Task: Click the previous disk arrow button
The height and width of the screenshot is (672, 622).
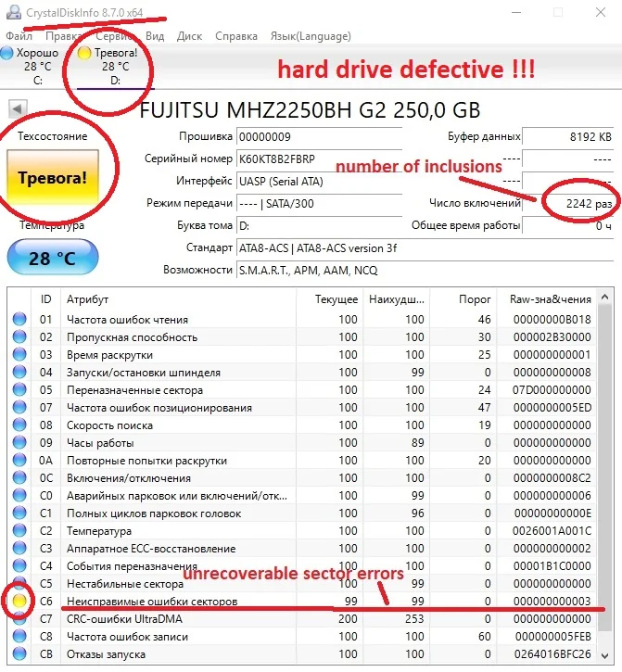Action: (18, 108)
